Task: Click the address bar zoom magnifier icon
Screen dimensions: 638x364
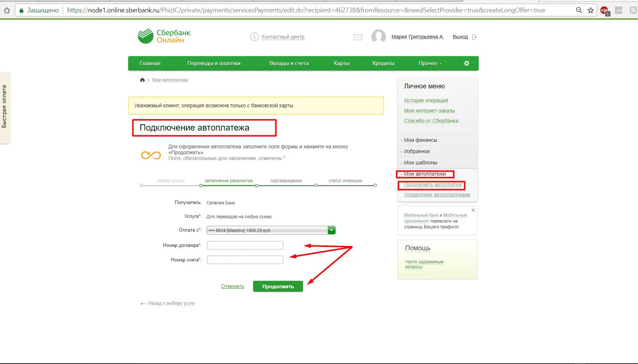Action: point(579,10)
